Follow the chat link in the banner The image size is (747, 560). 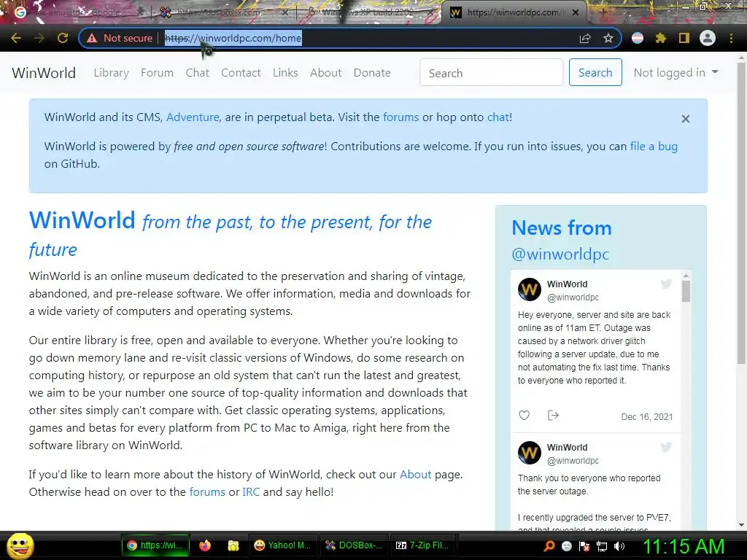point(498,117)
